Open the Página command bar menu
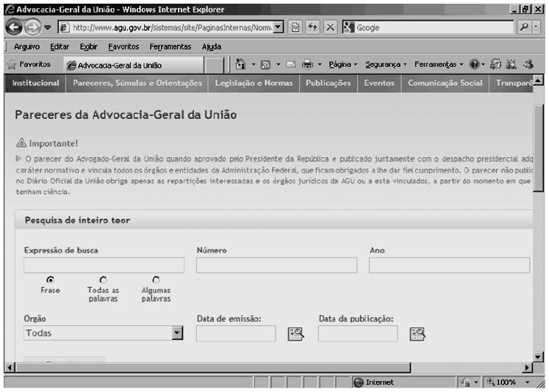 pos(342,65)
